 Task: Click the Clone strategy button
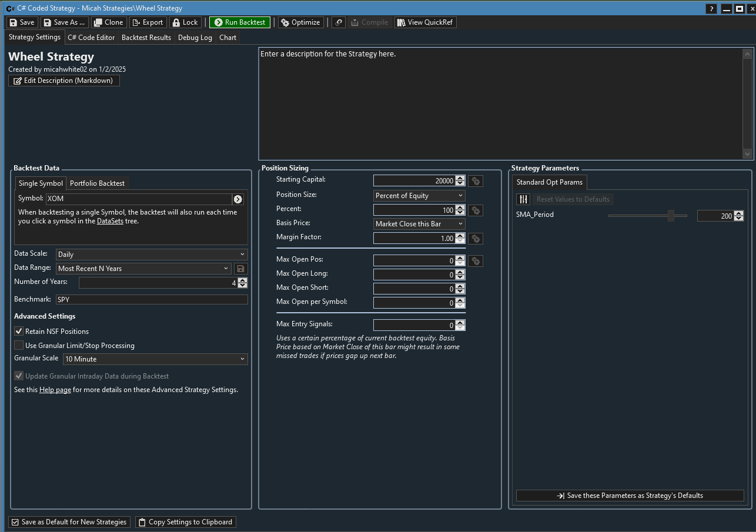(x=108, y=22)
